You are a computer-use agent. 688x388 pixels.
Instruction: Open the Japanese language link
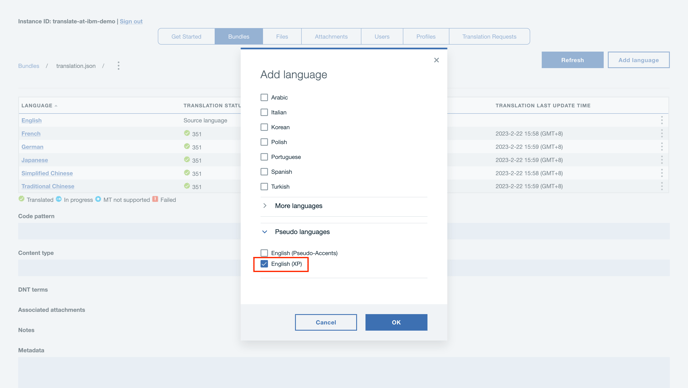click(x=35, y=160)
